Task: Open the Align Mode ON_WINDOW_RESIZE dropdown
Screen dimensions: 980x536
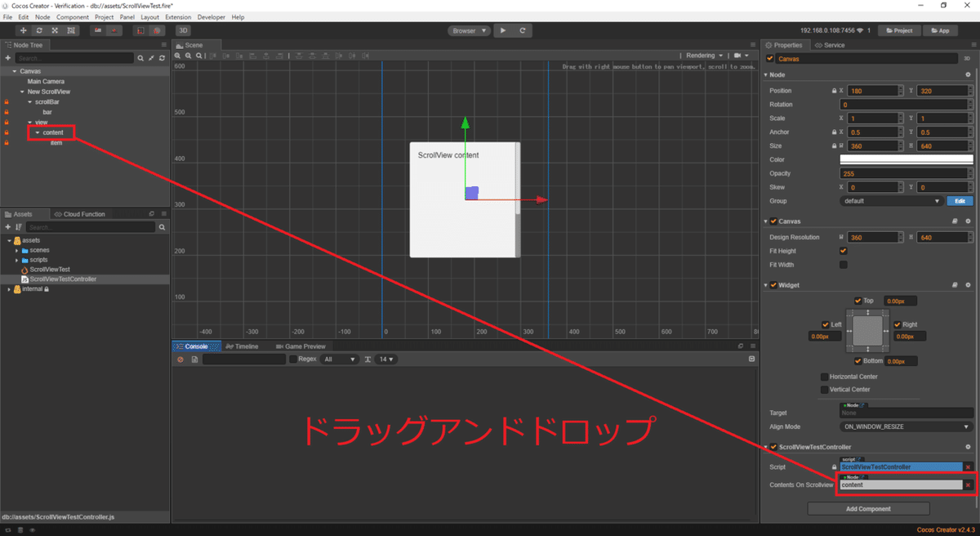Action: click(906, 427)
